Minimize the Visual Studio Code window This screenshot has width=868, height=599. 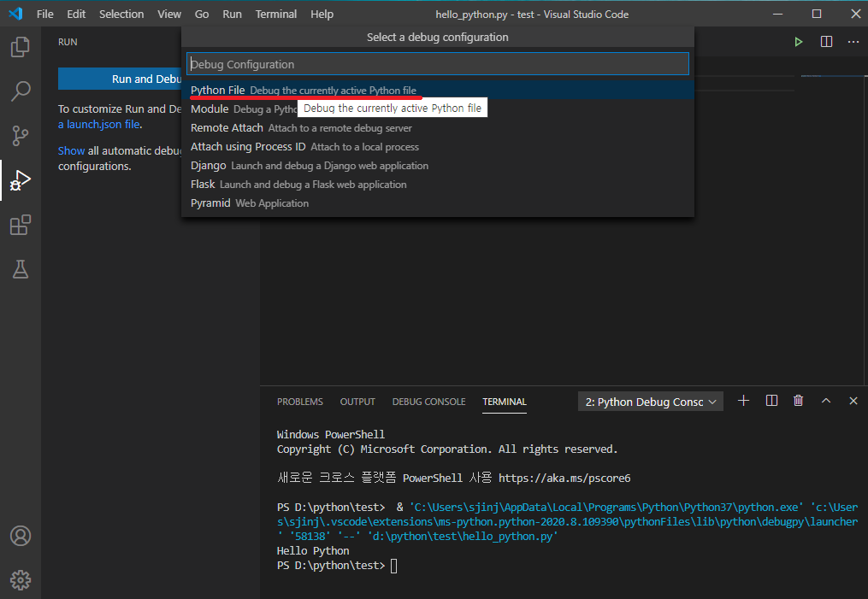pos(777,14)
